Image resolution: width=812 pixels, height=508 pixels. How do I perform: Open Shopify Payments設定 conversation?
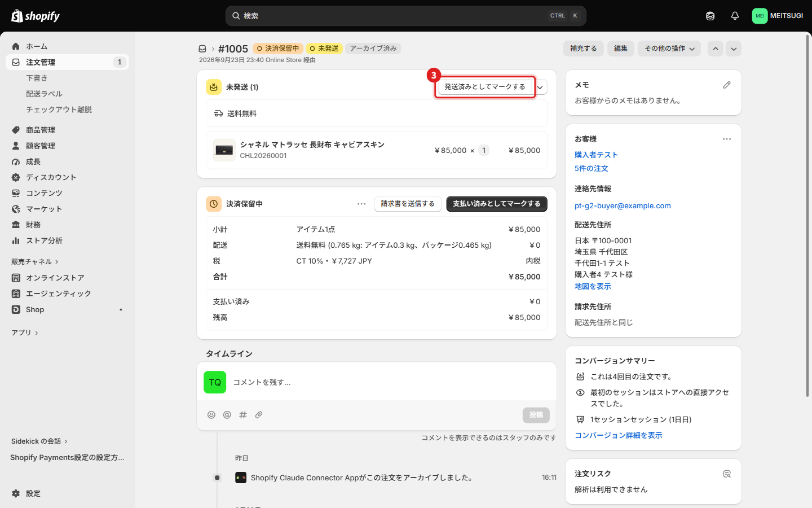tap(67, 457)
